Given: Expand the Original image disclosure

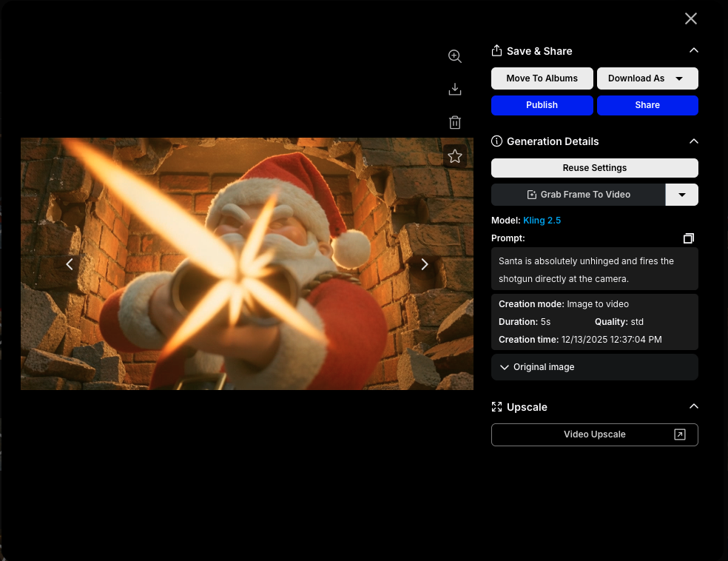Looking at the screenshot, I should click(594, 367).
